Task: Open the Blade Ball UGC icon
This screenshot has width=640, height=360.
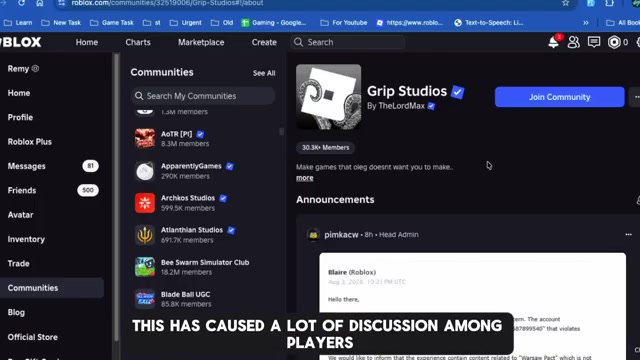Action: 145,299
